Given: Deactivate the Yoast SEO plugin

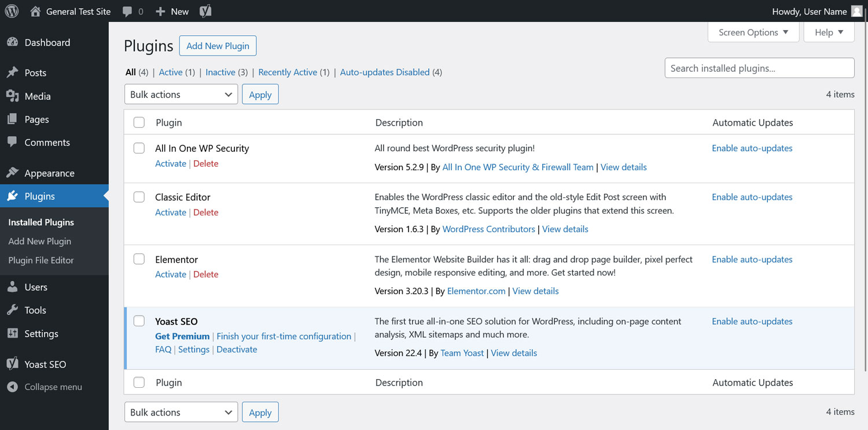Looking at the screenshot, I should click(237, 350).
